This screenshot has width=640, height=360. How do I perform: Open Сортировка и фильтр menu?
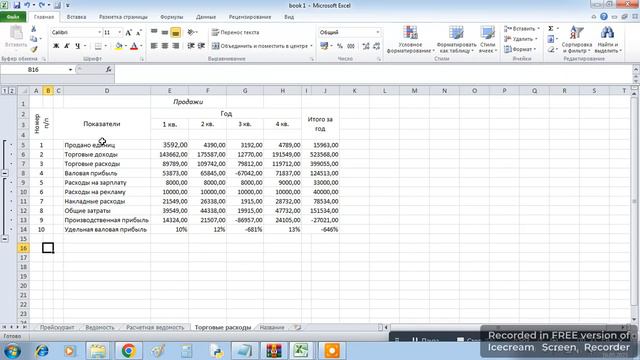click(x=576, y=39)
